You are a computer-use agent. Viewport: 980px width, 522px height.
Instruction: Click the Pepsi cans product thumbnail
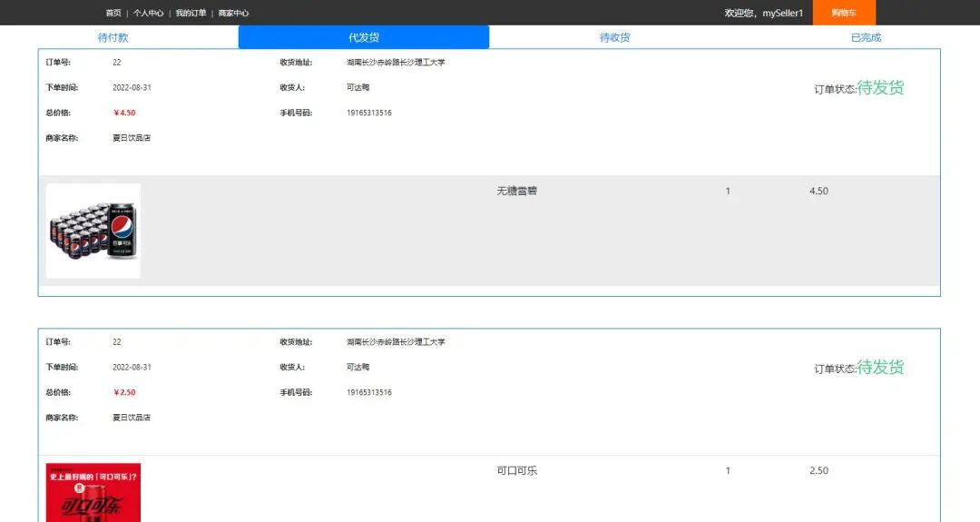coord(93,231)
